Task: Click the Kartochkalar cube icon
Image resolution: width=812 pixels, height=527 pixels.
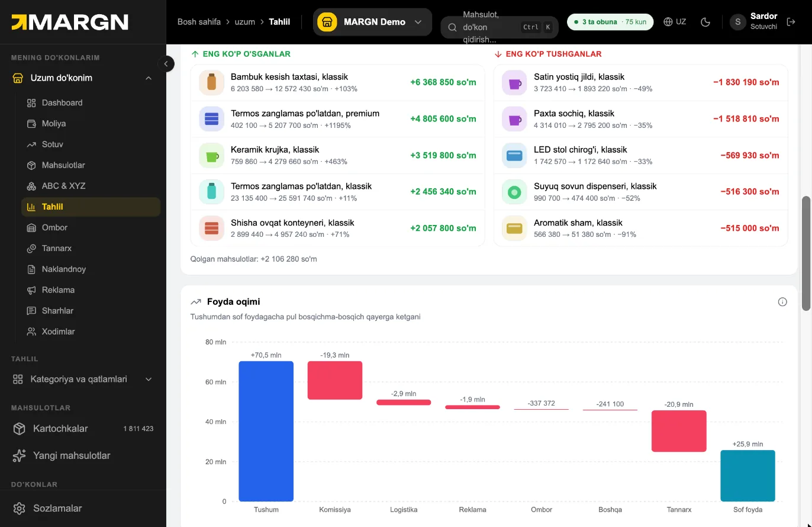Action: coord(20,429)
